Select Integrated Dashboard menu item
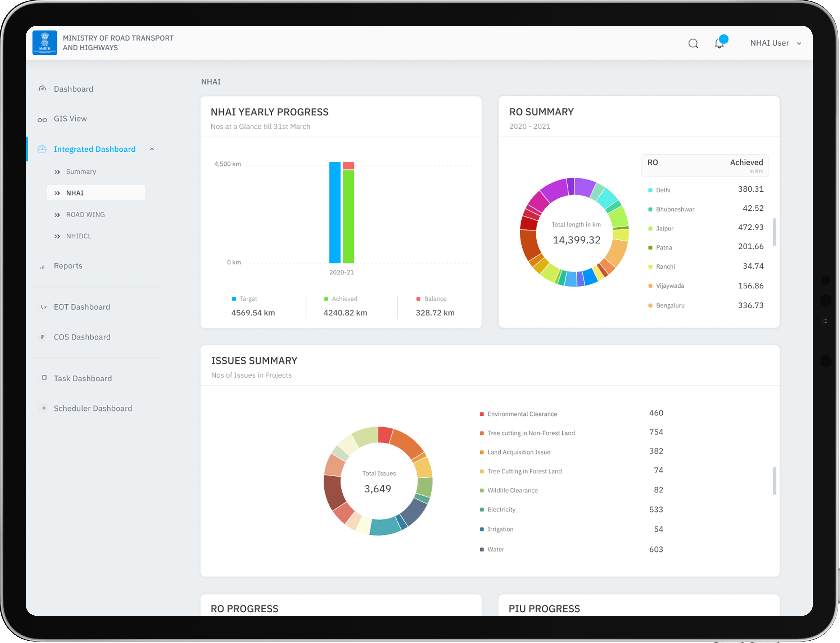The width and height of the screenshot is (840, 643). pos(94,149)
